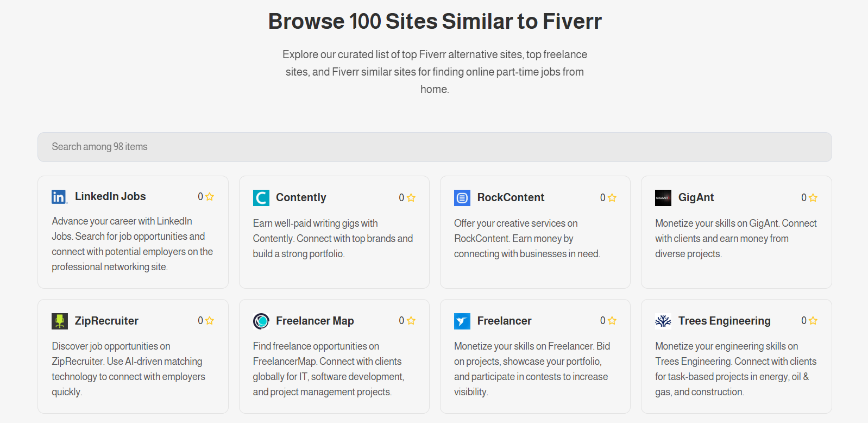Image resolution: width=868 pixels, height=423 pixels.
Task: Favorite the GigAnt card with the star
Action: click(813, 197)
